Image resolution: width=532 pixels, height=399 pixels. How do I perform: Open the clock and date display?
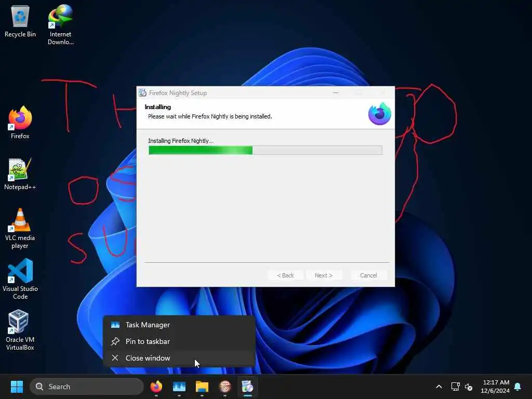pos(495,387)
